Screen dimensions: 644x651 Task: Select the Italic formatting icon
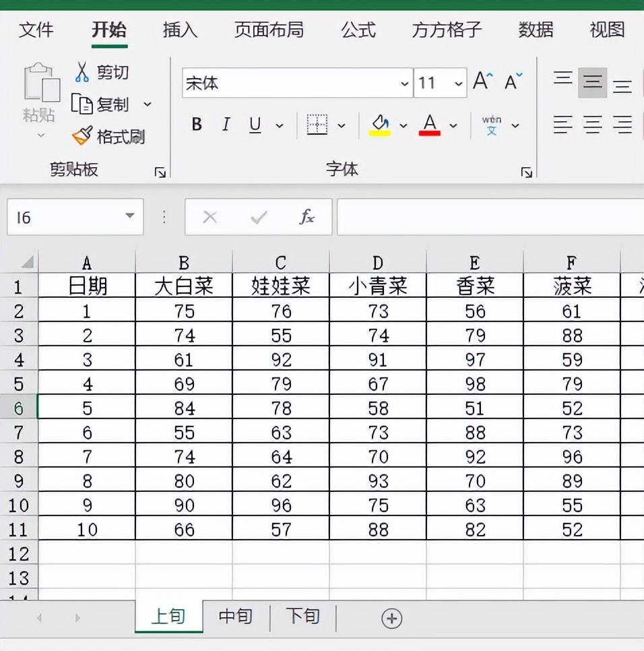[x=225, y=125]
